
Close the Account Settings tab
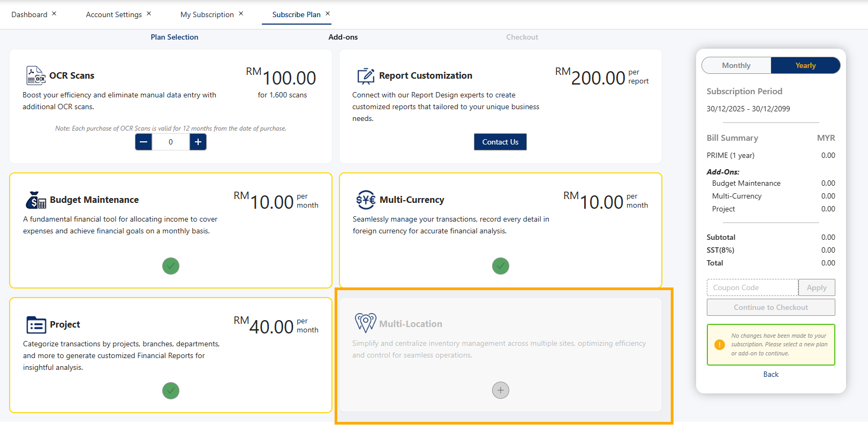(149, 13)
